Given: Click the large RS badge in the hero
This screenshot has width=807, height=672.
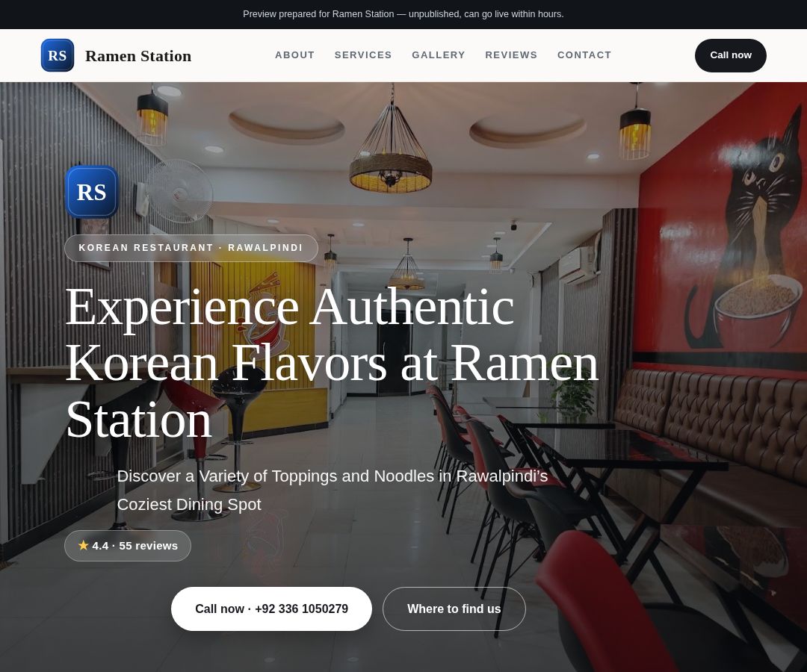Looking at the screenshot, I should pos(92,192).
